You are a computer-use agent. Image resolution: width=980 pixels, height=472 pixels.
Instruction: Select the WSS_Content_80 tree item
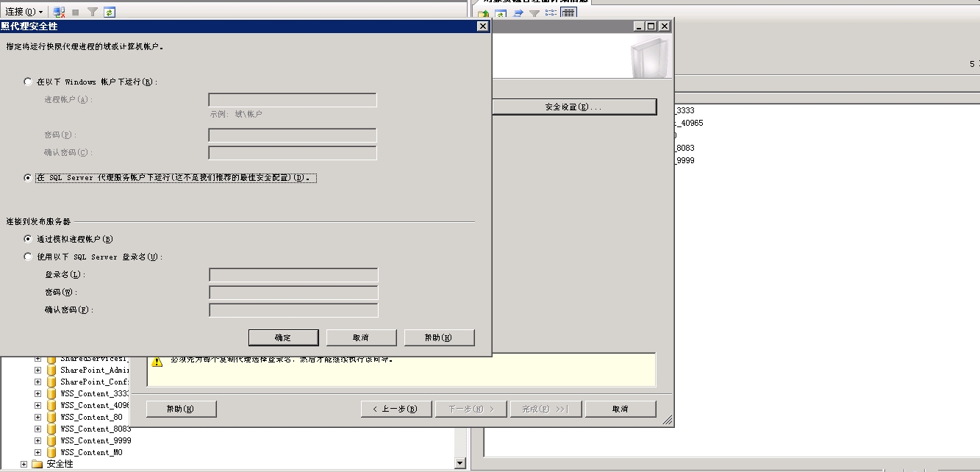click(x=92, y=417)
